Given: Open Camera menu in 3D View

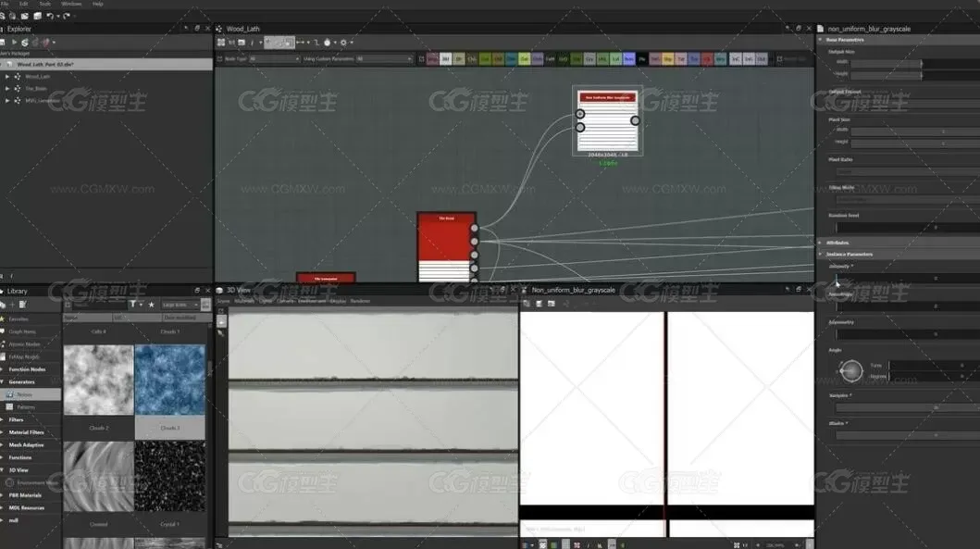Looking at the screenshot, I should point(285,302).
